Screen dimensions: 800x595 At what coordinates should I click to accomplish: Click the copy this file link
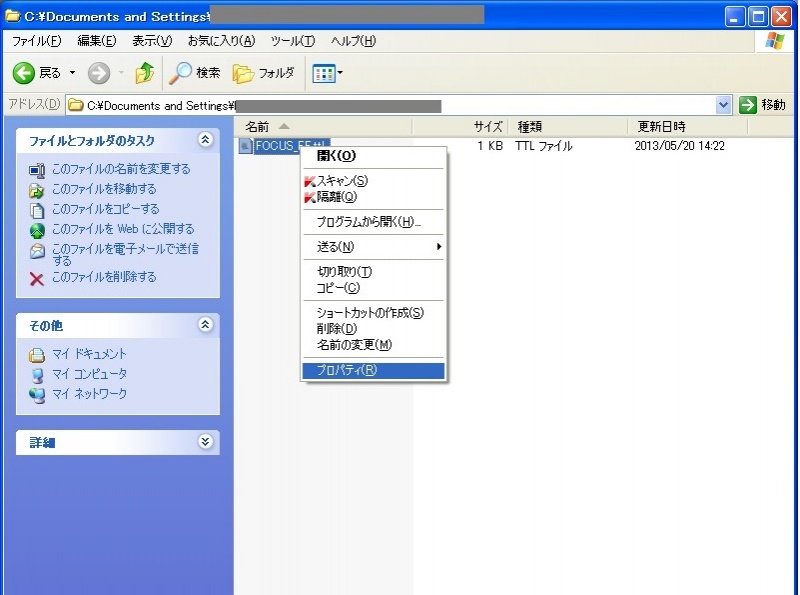[x=105, y=209]
